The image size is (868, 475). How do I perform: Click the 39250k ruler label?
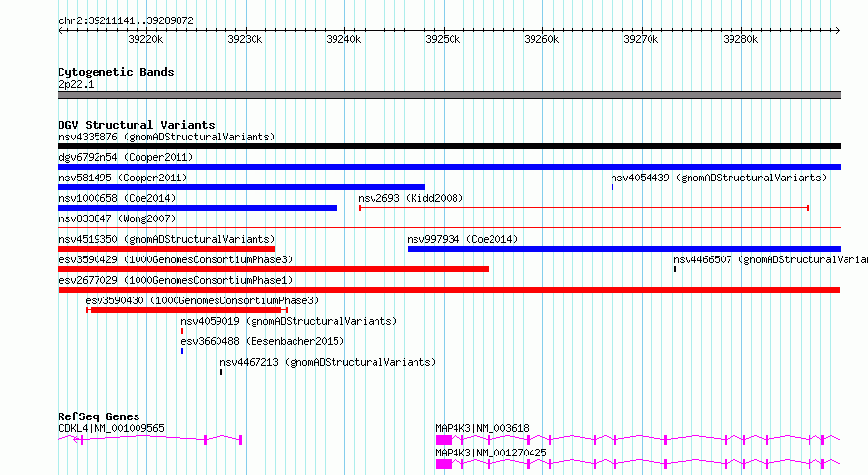pyautogui.click(x=443, y=39)
